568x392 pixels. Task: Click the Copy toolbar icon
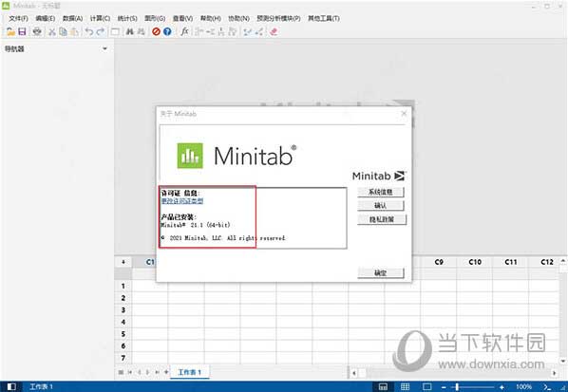pos(63,32)
